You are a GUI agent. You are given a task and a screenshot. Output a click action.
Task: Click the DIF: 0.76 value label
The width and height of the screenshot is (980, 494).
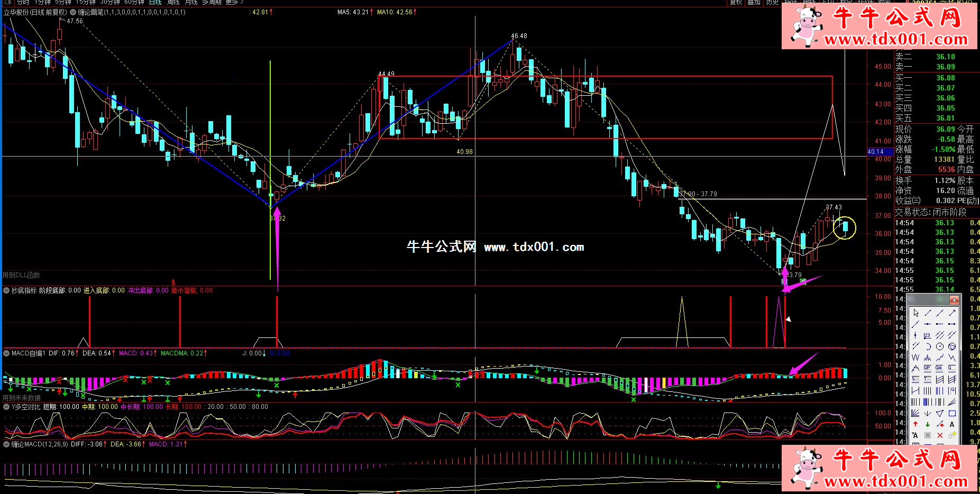[x=61, y=353]
